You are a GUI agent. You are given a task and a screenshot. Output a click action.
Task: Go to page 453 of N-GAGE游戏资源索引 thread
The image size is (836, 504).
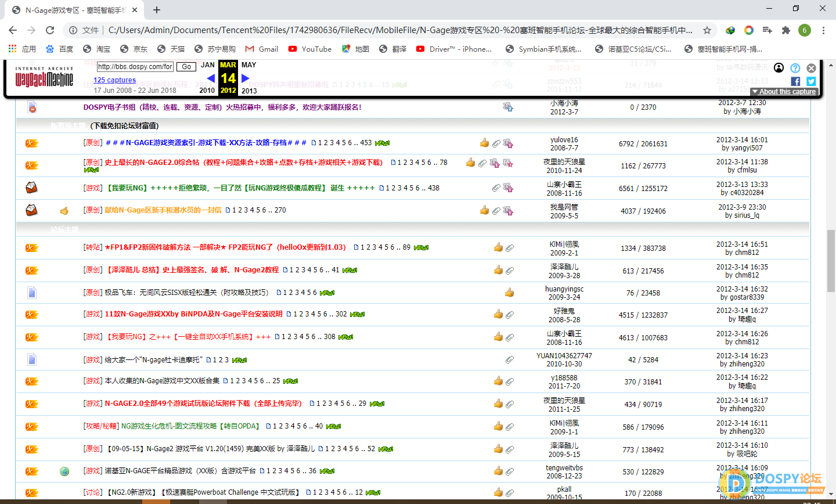click(x=366, y=143)
